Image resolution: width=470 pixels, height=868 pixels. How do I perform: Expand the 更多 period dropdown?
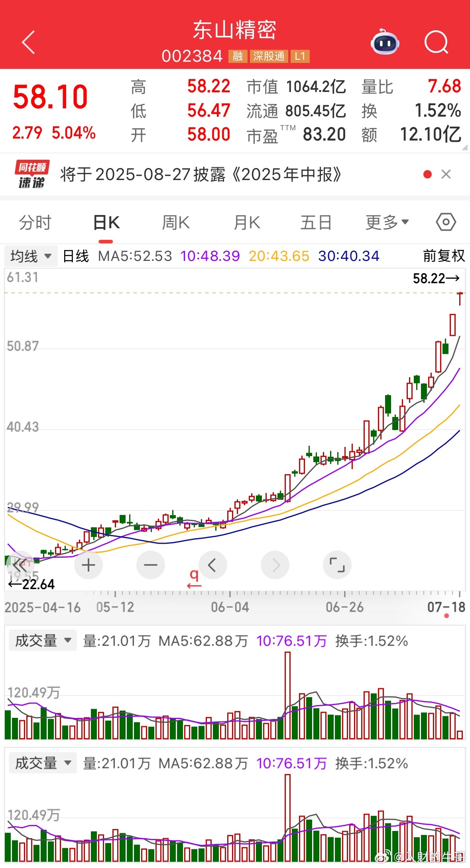tap(387, 222)
